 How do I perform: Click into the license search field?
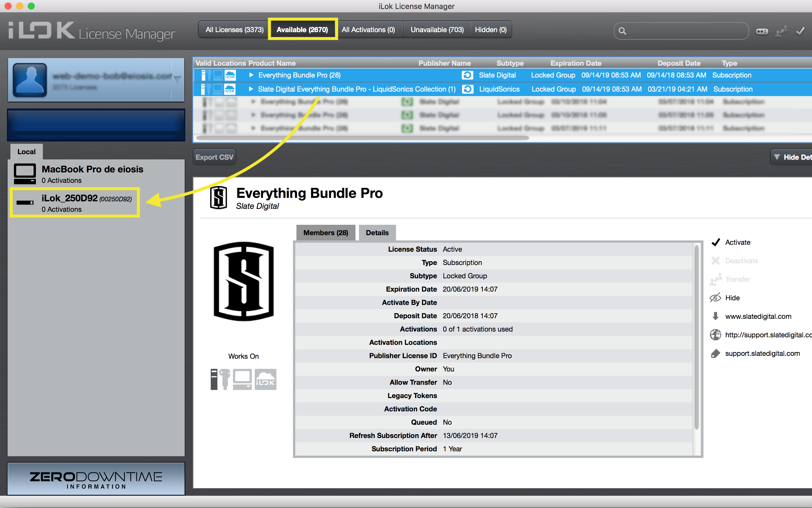[x=681, y=31]
